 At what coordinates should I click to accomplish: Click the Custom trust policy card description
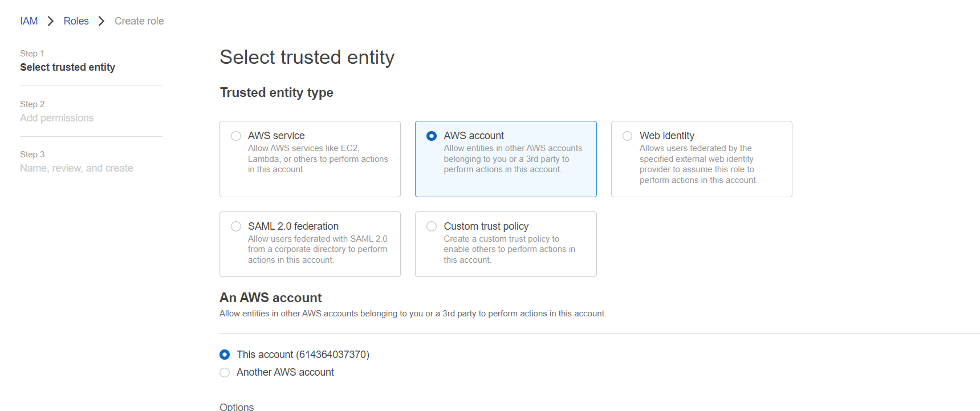click(510, 249)
